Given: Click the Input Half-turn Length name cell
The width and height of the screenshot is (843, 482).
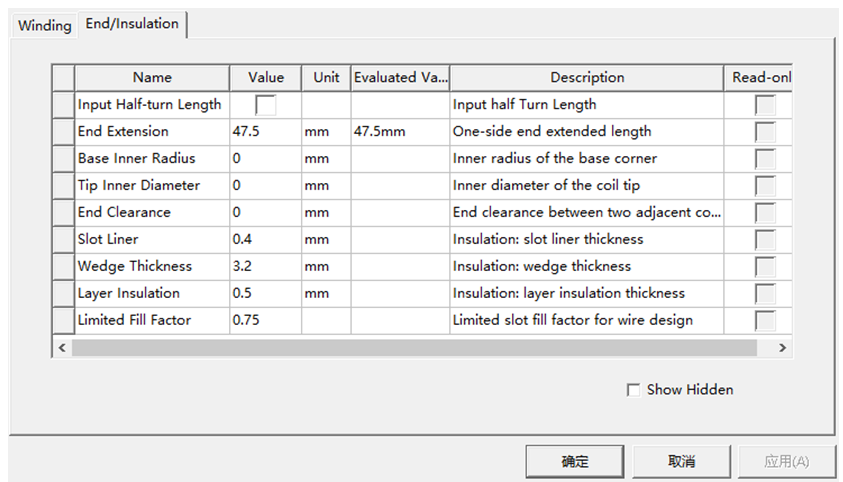Looking at the screenshot, I should (x=152, y=105).
